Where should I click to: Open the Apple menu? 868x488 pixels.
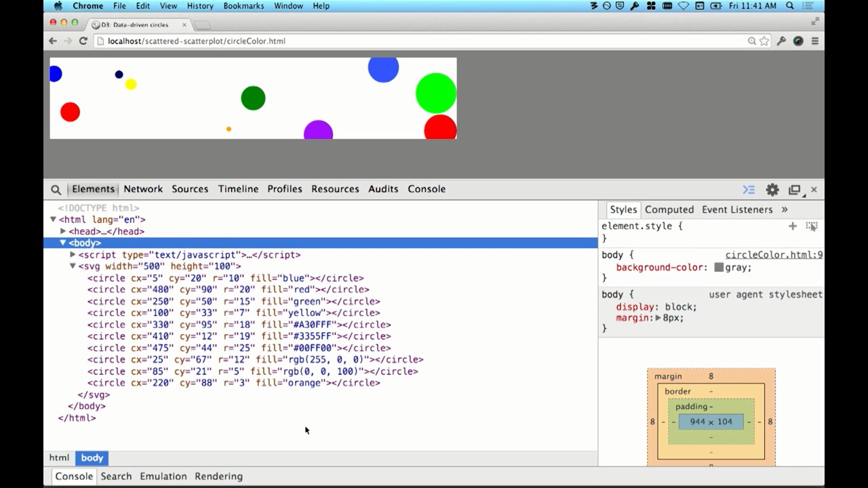pyautogui.click(x=58, y=5)
